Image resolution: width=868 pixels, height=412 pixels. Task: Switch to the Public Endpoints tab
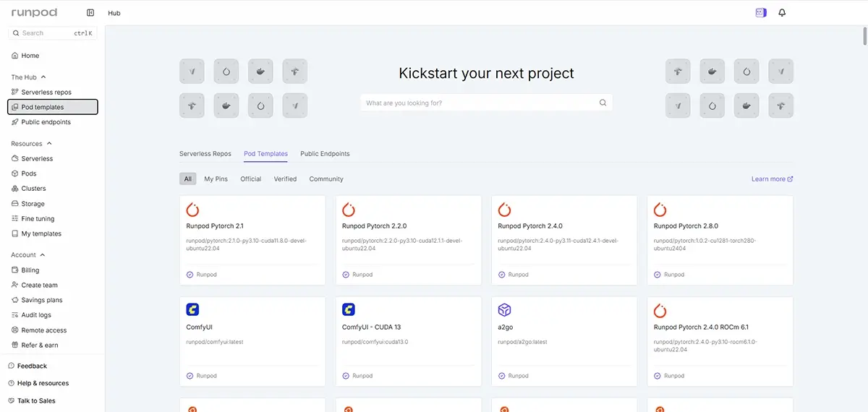(x=325, y=154)
